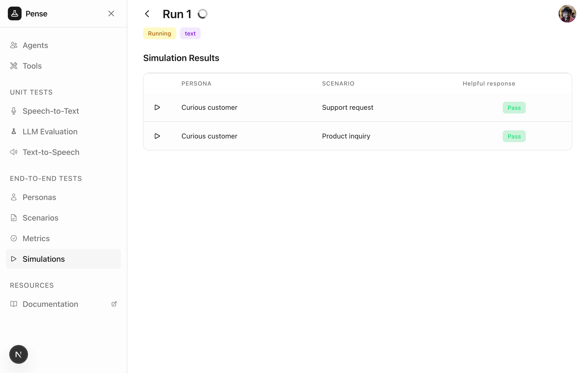Click the Speech-to-Text microphone icon

point(14,111)
